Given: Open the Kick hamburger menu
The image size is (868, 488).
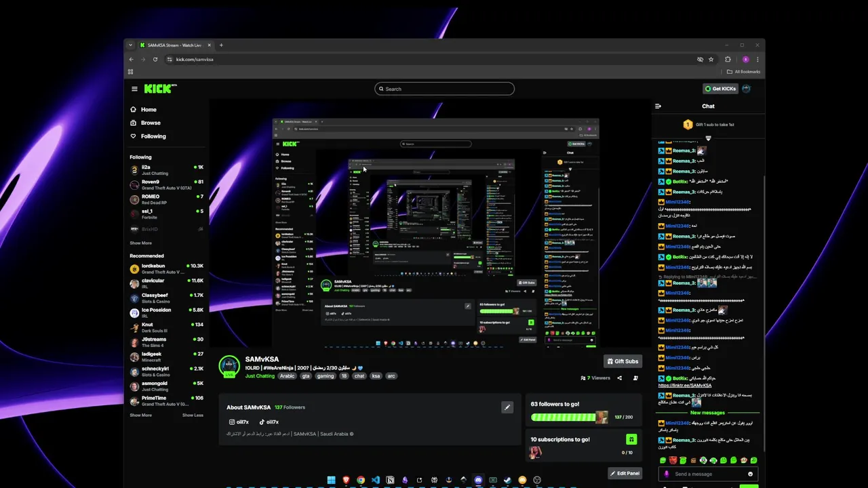Looking at the screenshot, I should pyautogui.click(x=134, y=89).
